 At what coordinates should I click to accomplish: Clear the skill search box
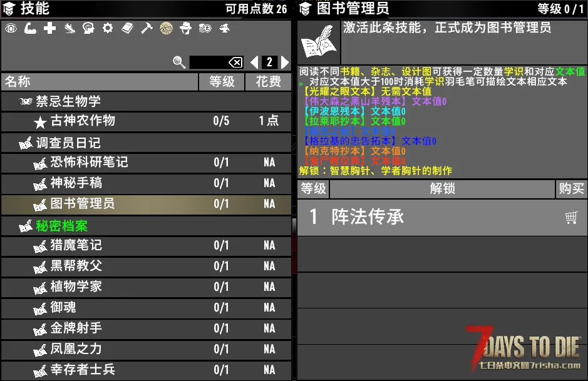point(235,62)
